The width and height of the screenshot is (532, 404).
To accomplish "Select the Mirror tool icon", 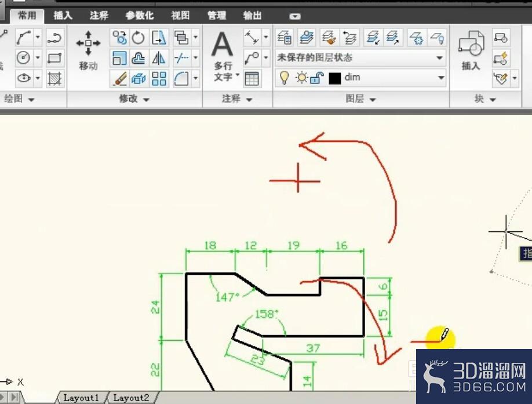I will pyautogui.click(x=158, y=58).
